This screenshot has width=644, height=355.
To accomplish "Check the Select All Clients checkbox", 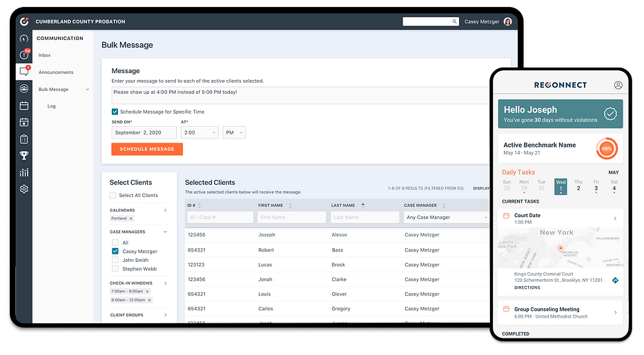I will pyautogui.click(x=113, y=196).
